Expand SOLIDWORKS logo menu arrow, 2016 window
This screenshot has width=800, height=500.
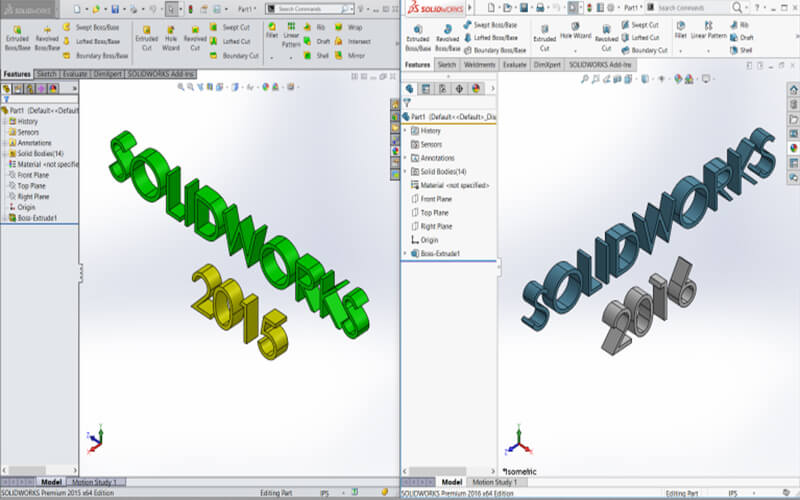pos(470,8)
